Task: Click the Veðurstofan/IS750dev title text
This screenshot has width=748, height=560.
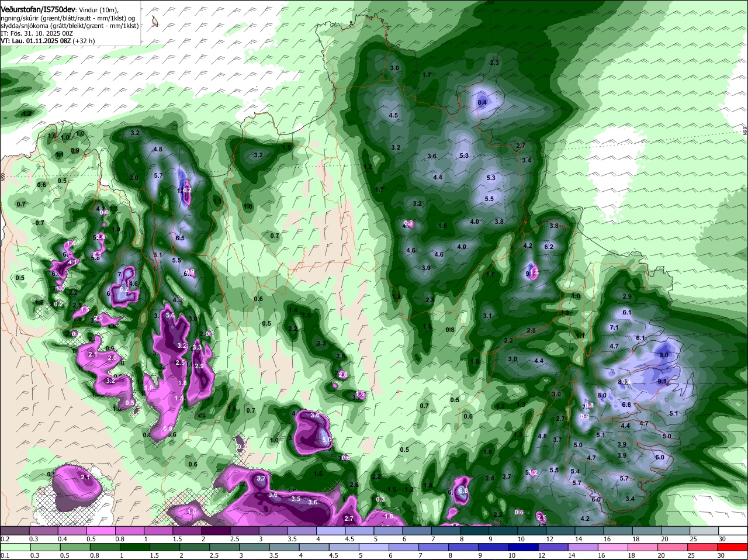Action: click(x=37, y=10)
